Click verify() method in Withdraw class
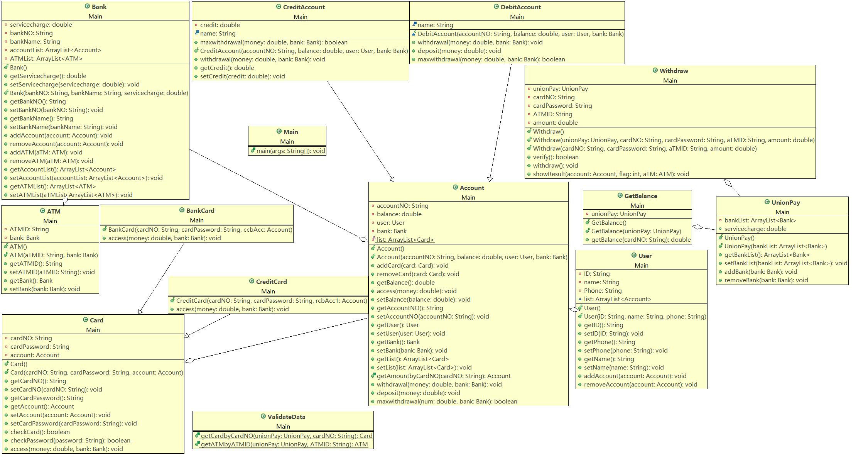868x473 pixels. (x=556, y=157)
